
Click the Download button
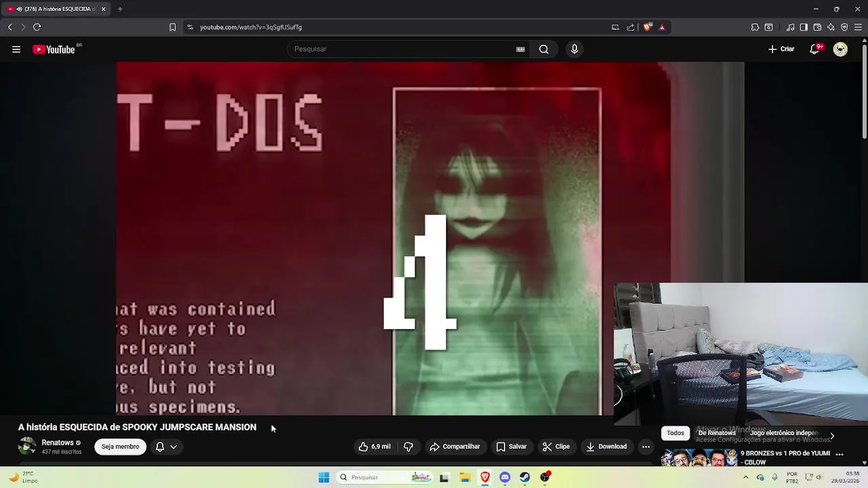tap(606, 447)
